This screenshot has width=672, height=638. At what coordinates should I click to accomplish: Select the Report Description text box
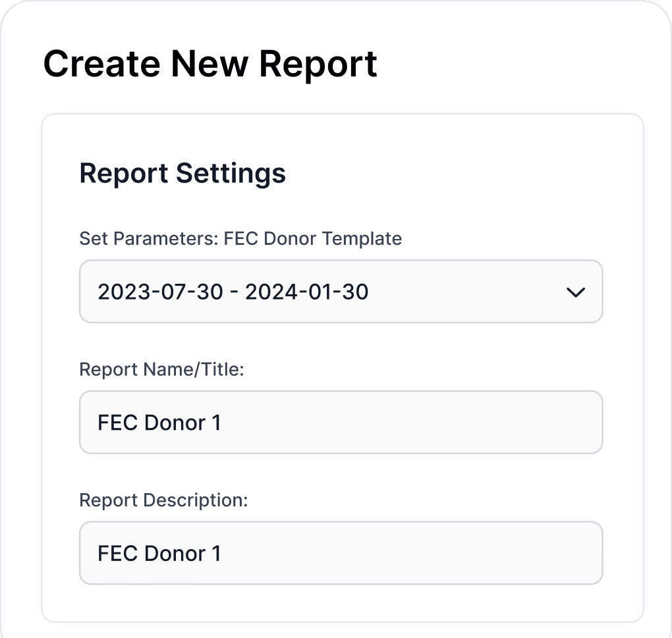341,553
